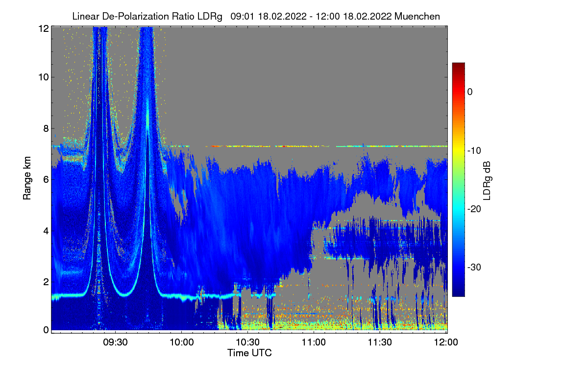Click the '10:00' time tick label
588x392 pixels.
click(182, 342)
